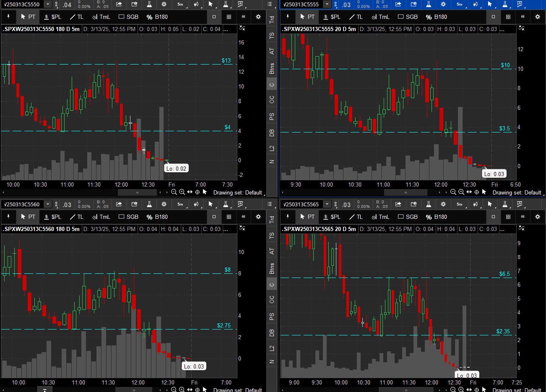Open symbol dropdown for V250313C5555

(x=327, y=4)
